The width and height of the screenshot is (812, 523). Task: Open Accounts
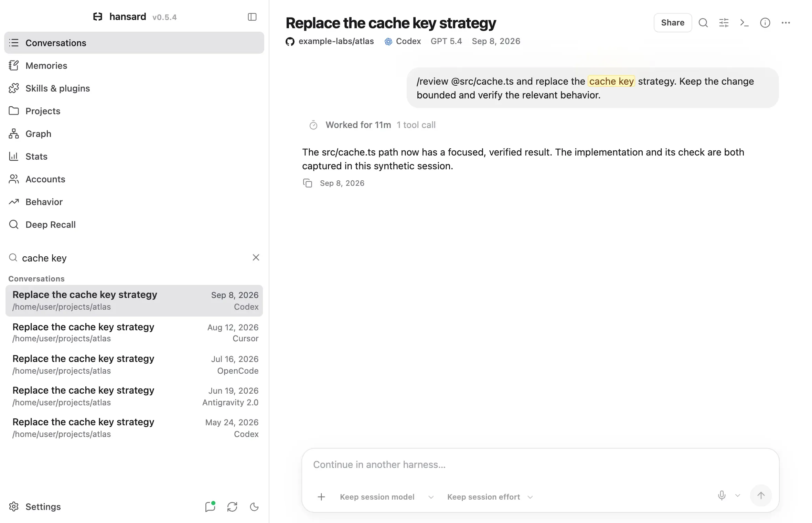pyautogui.click(x=134, y=179)
